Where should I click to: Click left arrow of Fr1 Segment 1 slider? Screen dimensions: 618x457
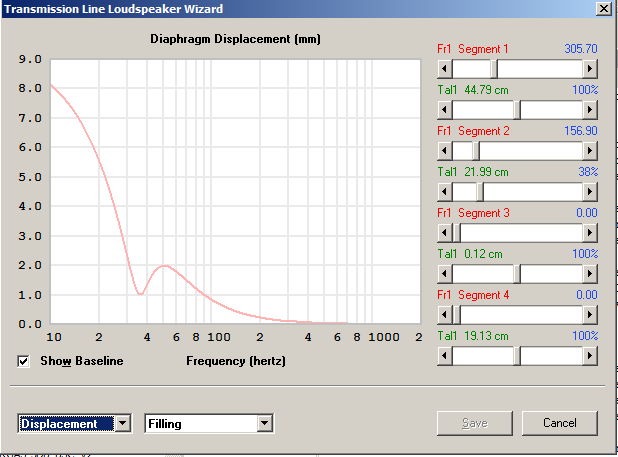[445, 69]
